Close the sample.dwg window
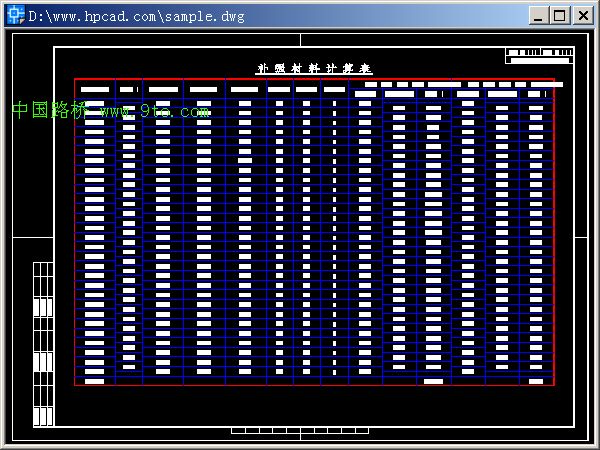 (x=582, y=15)
